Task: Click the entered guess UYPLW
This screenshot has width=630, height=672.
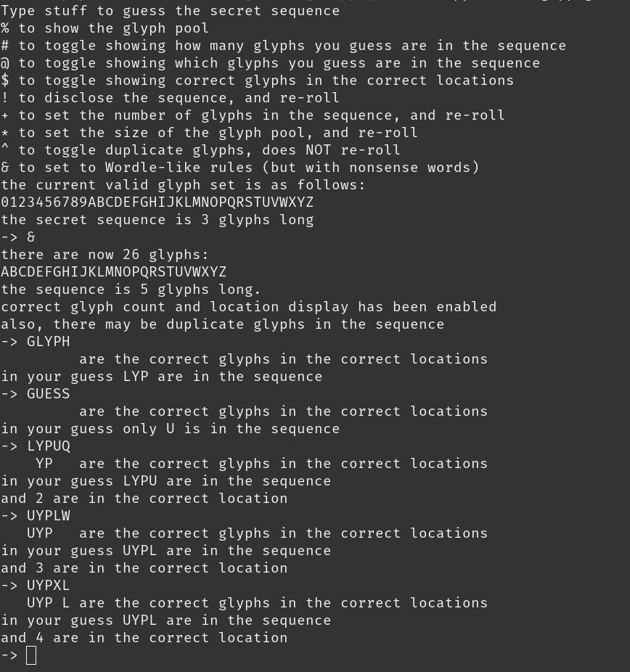Action: [49, 516]
